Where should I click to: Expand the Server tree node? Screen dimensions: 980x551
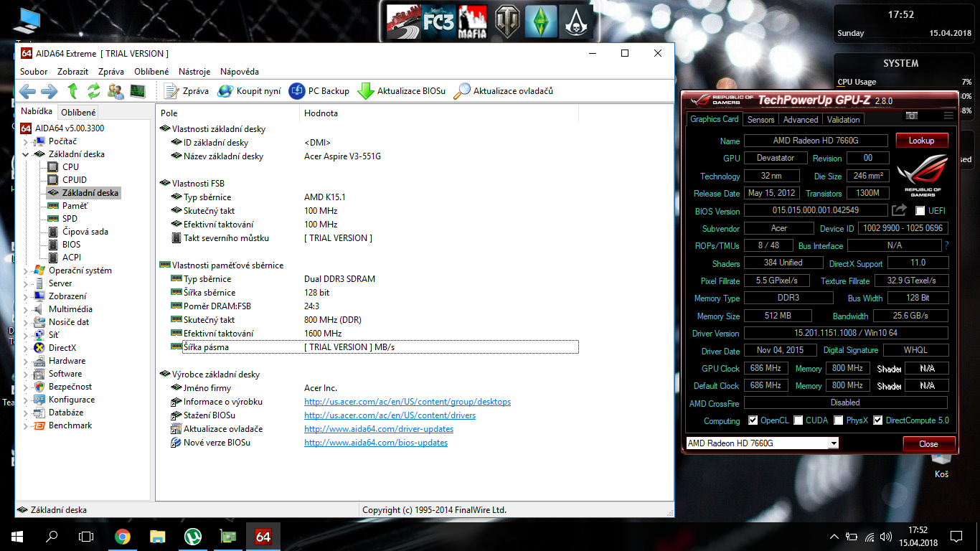pos(26,283)
